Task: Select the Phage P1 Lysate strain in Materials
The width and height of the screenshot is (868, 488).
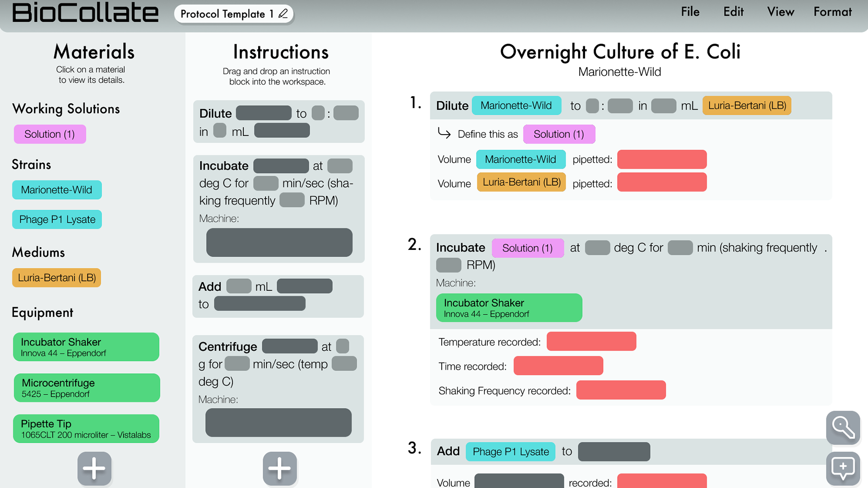Action: (57, 220)
